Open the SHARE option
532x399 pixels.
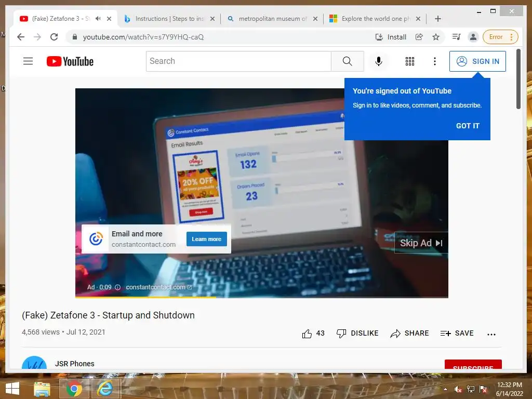coord(409,334)
